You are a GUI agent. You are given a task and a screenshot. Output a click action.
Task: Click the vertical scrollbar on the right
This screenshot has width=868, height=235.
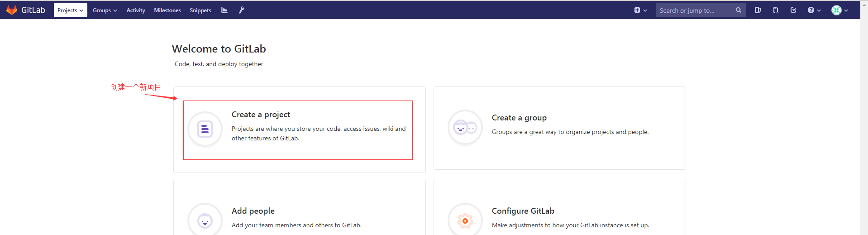pos(864,118)
